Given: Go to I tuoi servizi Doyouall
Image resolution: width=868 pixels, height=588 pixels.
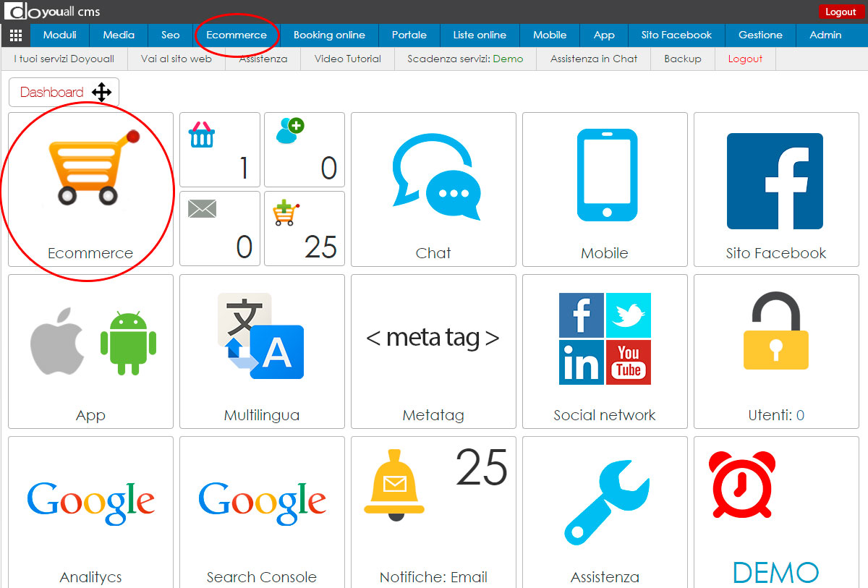Looking at the screenshot, I should coord(64,59).
